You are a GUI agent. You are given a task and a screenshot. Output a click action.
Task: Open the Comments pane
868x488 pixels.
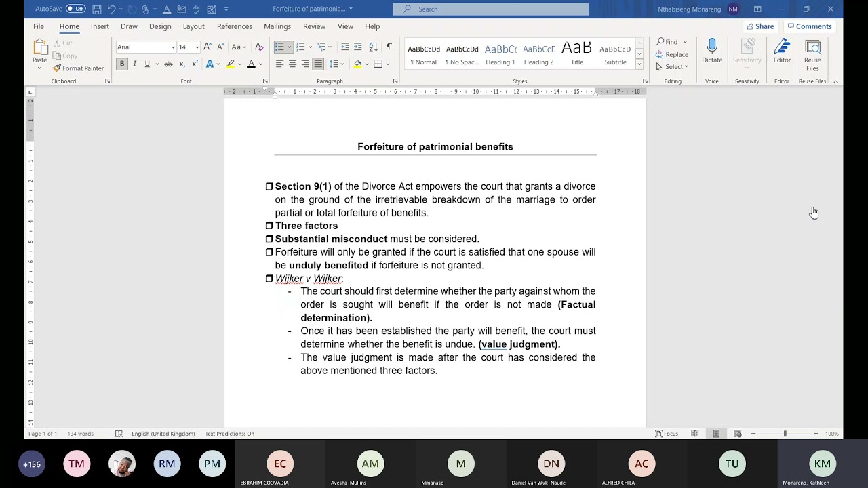[x=809, y=26]
